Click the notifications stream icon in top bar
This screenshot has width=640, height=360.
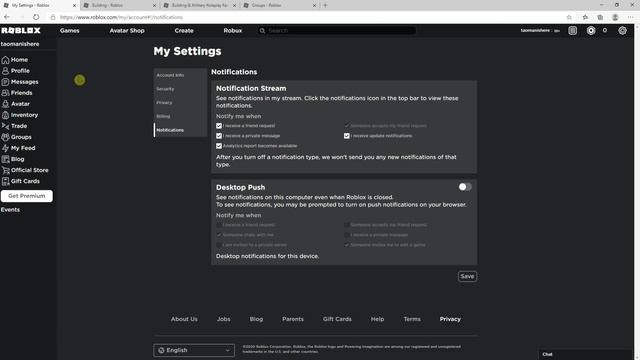573,31
